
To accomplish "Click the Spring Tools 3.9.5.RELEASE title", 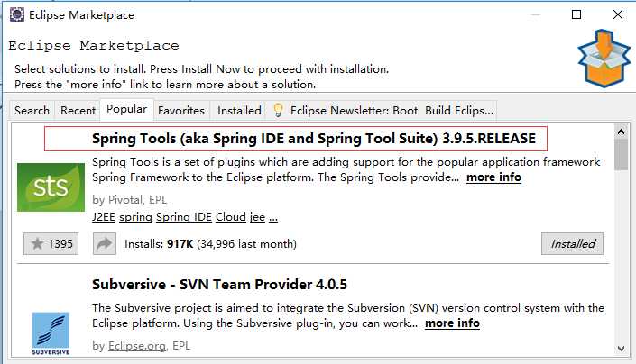I will point(314,139).
